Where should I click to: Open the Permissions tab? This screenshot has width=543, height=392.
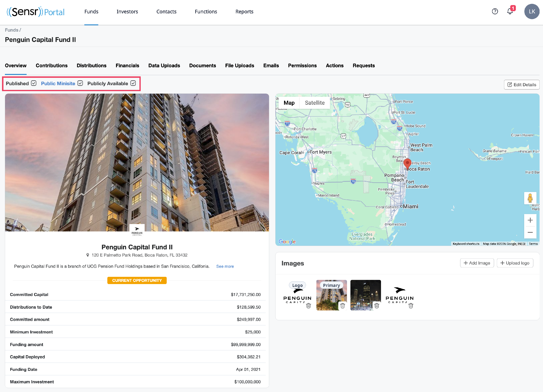pyautogui.click(x=302, y=65)
